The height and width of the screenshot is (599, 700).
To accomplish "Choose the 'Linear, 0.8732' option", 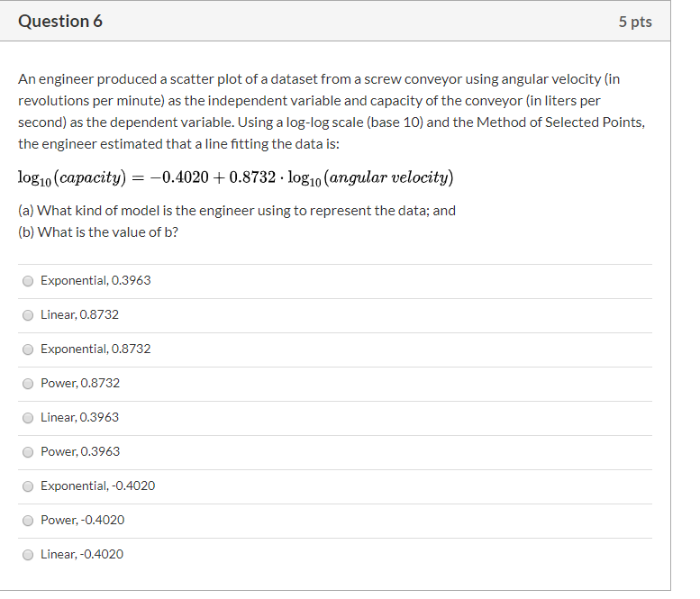I will pyautogui.click(x=28, y=315).
